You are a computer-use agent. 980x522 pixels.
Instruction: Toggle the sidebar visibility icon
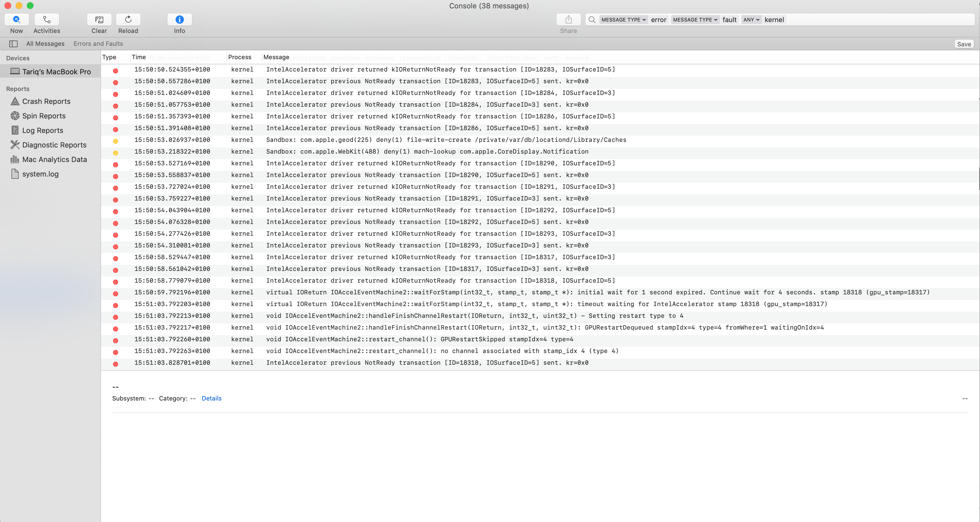click(x=13, y=44)
